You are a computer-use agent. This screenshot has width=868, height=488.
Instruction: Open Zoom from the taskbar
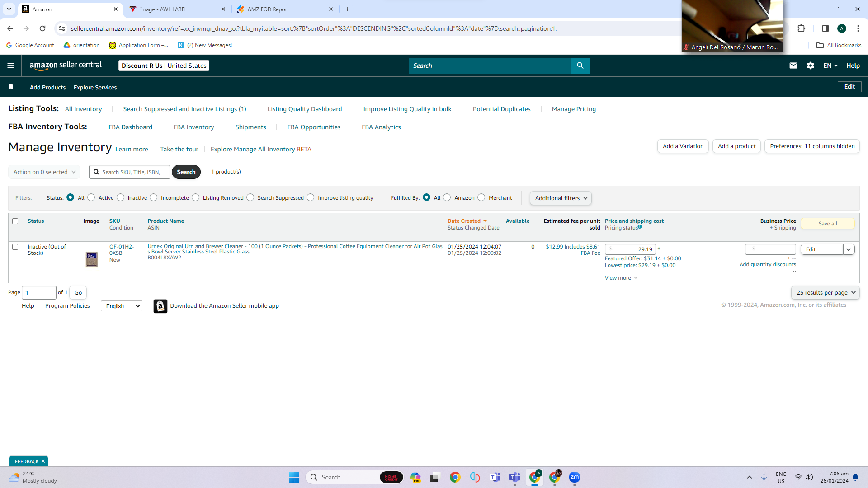[x=575, y=477]
